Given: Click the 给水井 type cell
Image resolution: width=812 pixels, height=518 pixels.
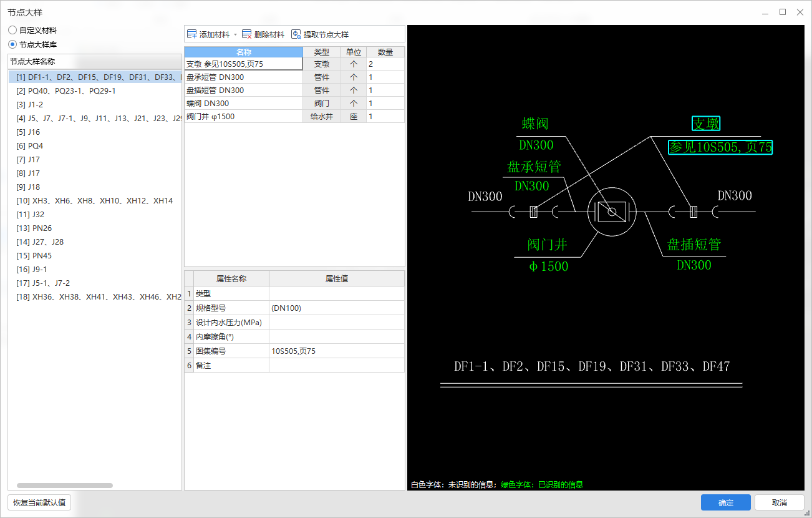Looking at the screenshot, I should point(322,116).
